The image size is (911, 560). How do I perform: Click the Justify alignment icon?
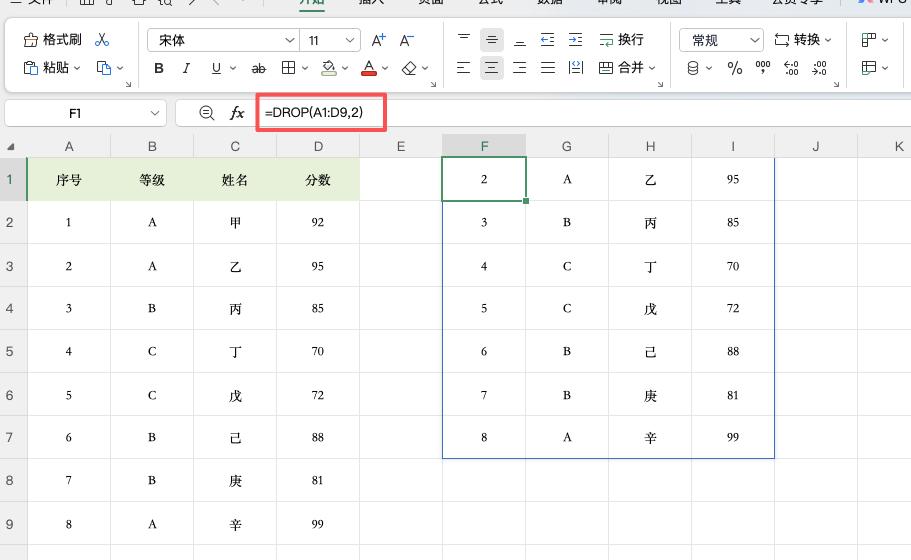[548, 68]
